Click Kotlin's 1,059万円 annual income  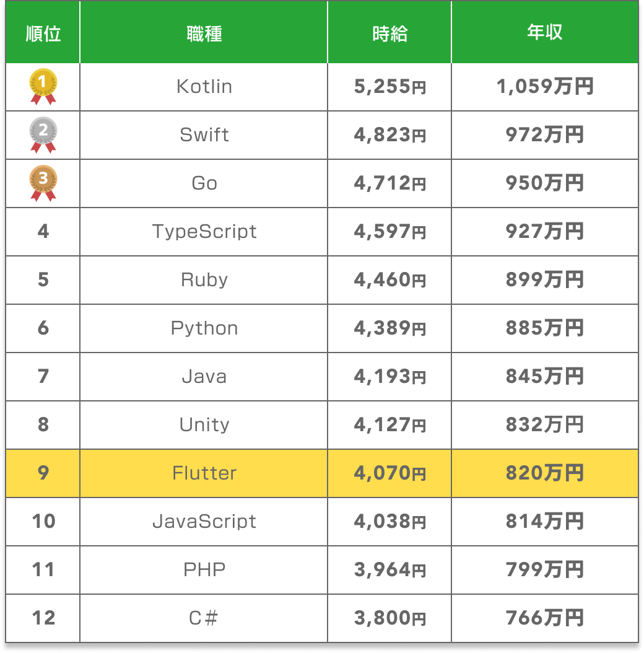point(545,87)
